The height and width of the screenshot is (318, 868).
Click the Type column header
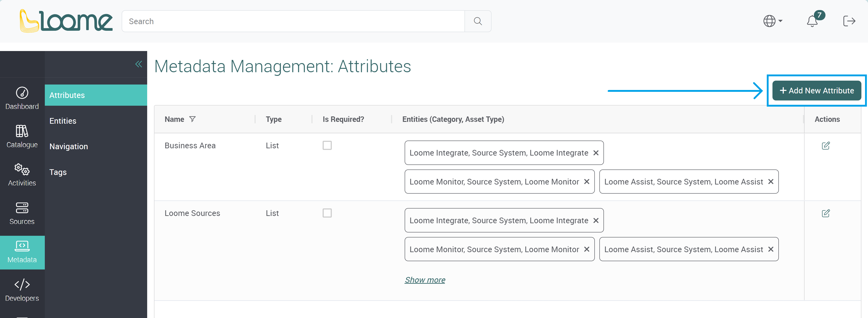pos(273,119)
